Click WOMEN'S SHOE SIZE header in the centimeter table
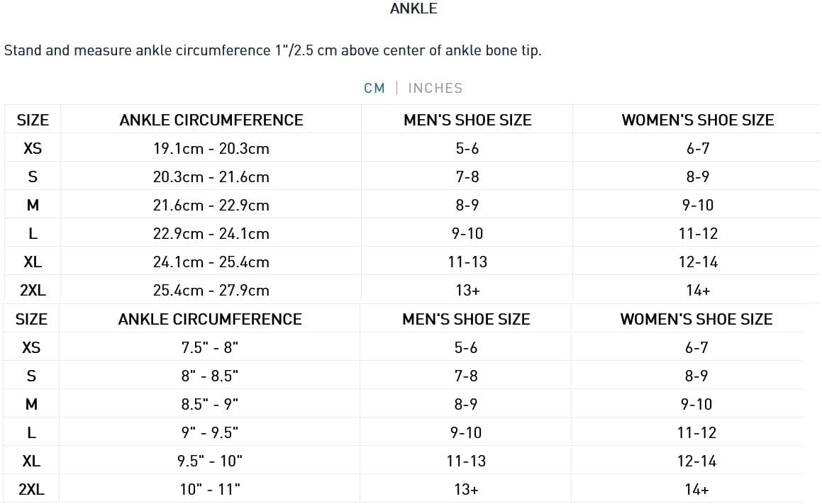 point(697,121)
